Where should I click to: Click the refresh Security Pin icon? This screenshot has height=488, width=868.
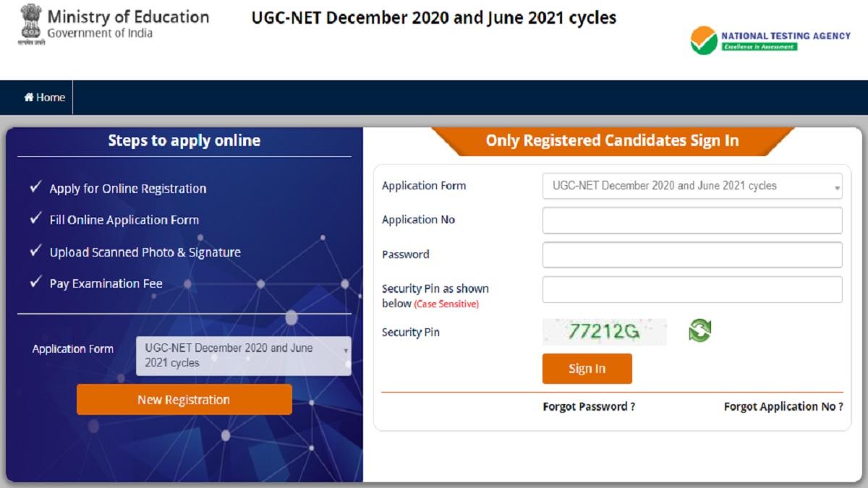[699, 331]
